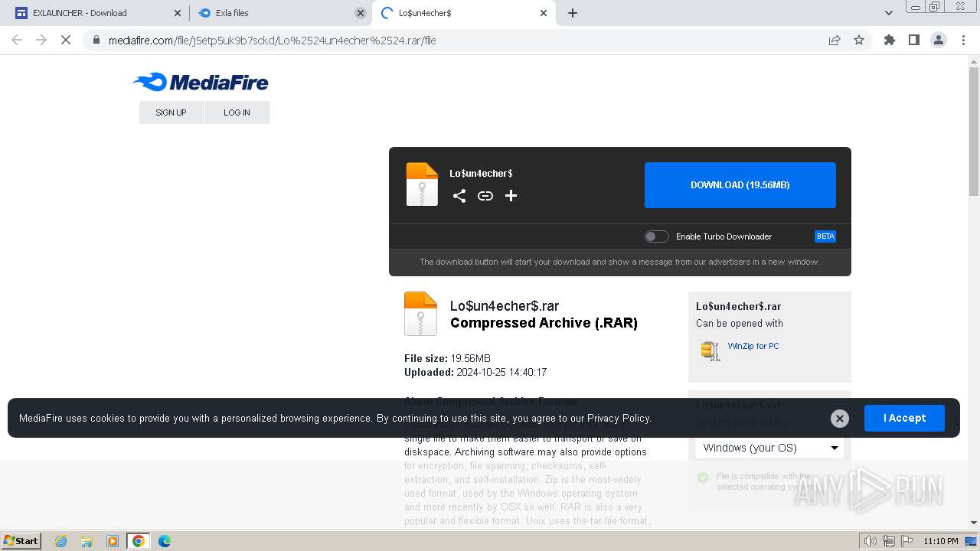Switch to Exla files tab
This screenshot has height=551, width=980.
(280, 13)
